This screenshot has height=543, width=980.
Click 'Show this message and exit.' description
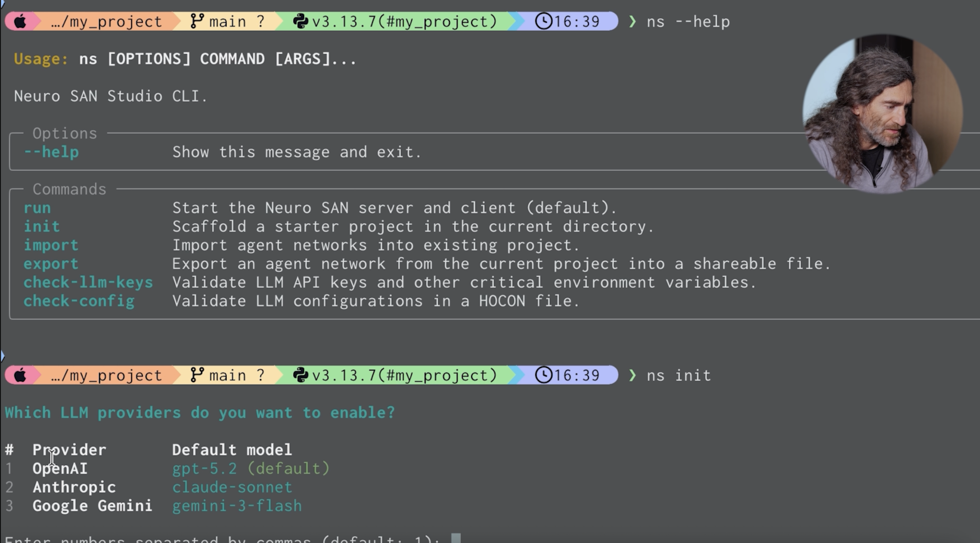point(297,152)
